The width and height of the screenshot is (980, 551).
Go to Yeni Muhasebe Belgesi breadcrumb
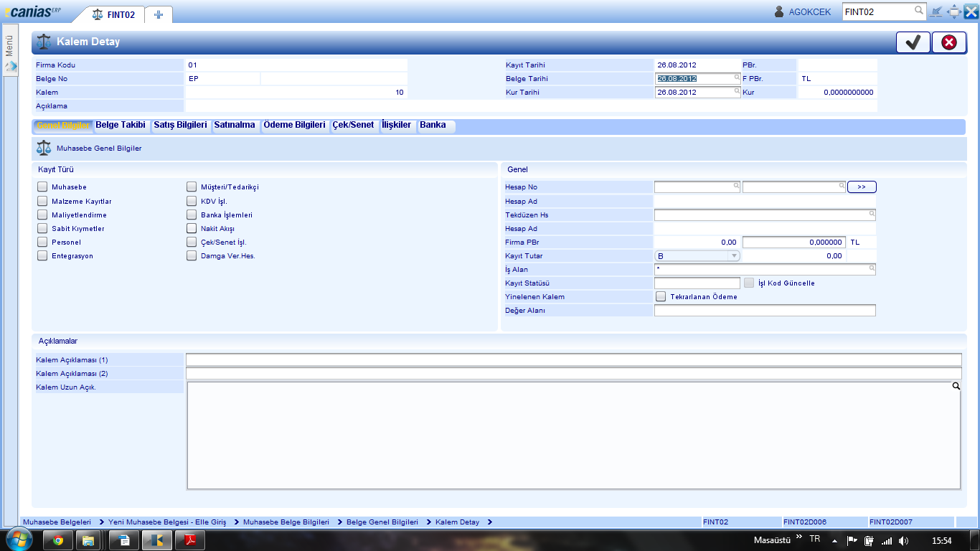pos(167,522)
